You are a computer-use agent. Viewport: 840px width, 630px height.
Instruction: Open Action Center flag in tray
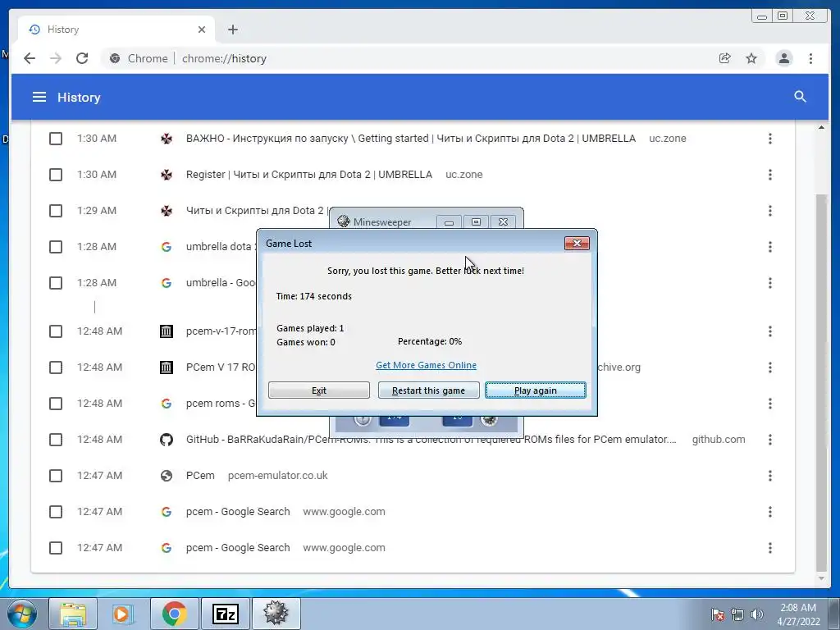[717, 615]
